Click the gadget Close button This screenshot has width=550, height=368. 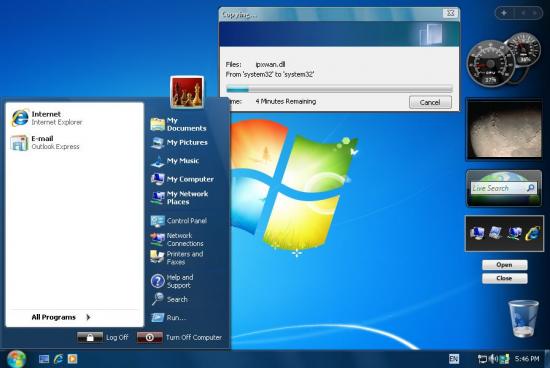(x=504, y=278)
